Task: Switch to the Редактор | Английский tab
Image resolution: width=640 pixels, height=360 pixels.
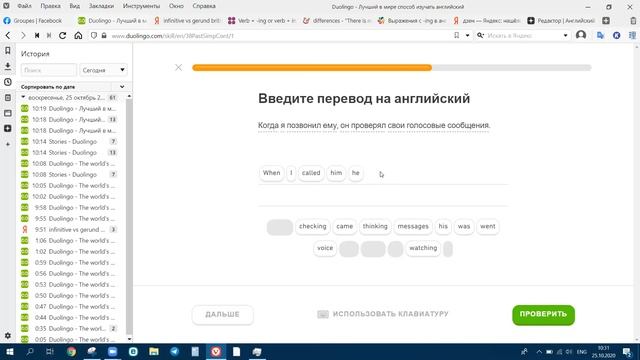Action: (x=561, y=20)
